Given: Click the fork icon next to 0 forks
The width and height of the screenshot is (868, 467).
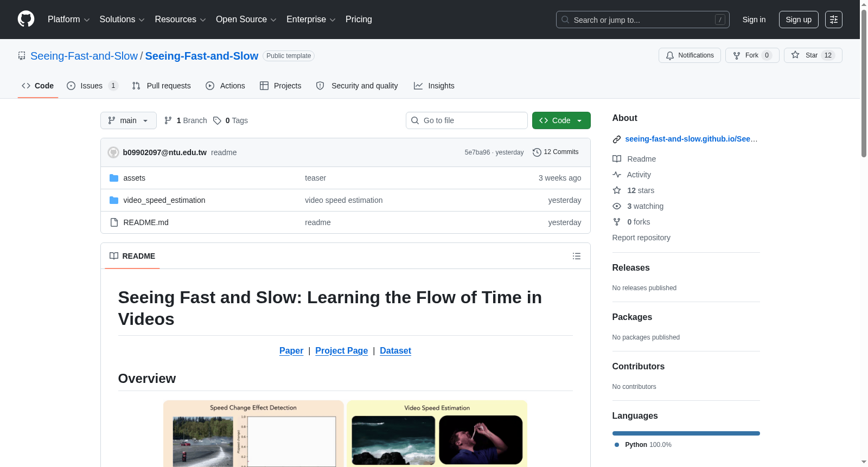Looking at the screenshot, I should 617,222.
